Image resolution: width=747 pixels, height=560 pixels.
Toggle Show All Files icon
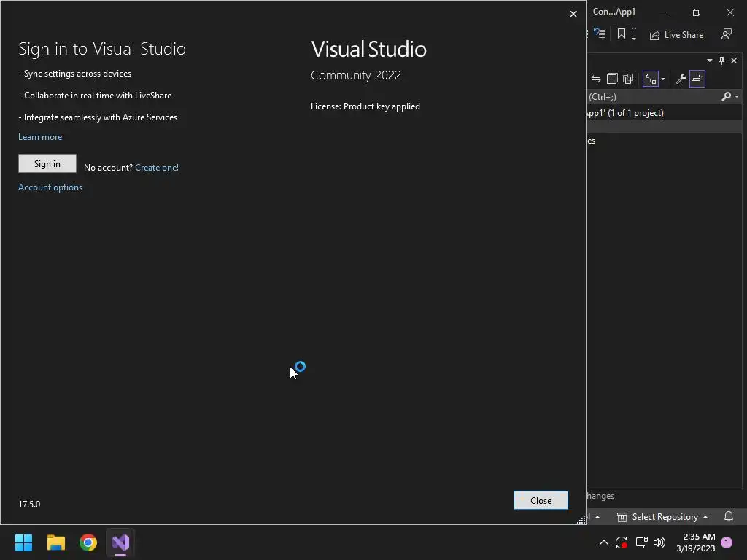pos(628,79)
